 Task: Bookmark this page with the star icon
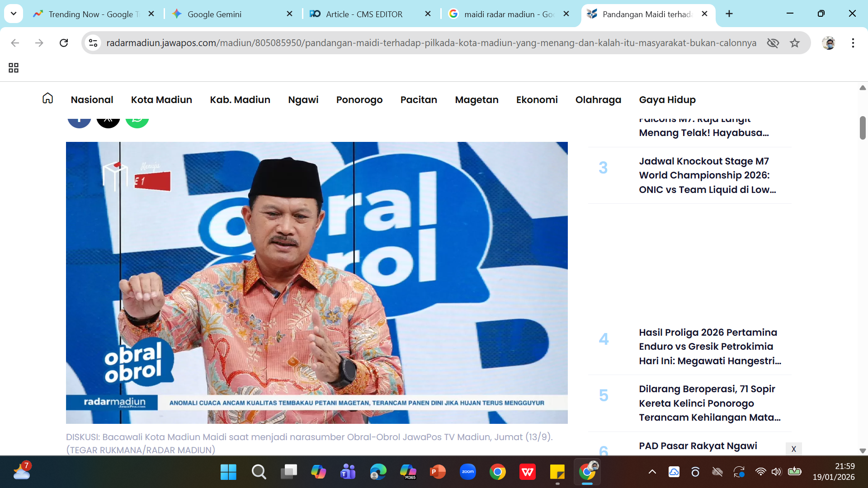click(794, 43)
